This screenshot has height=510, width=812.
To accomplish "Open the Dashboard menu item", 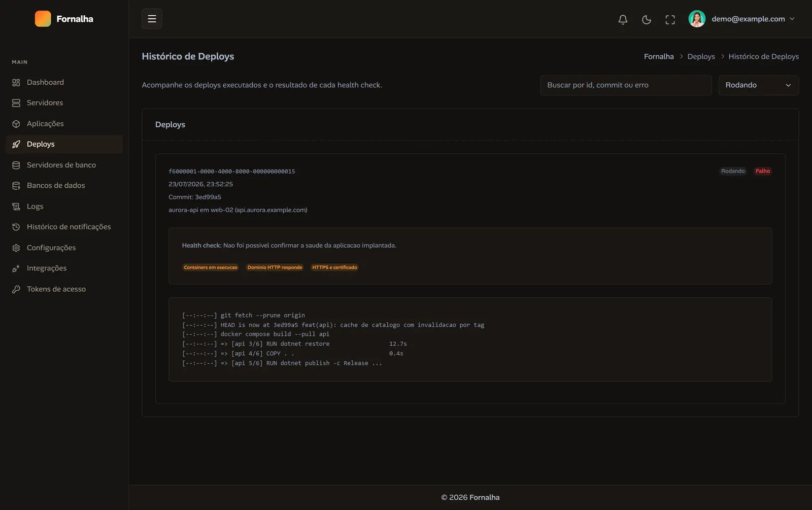I will click(45, 82).
